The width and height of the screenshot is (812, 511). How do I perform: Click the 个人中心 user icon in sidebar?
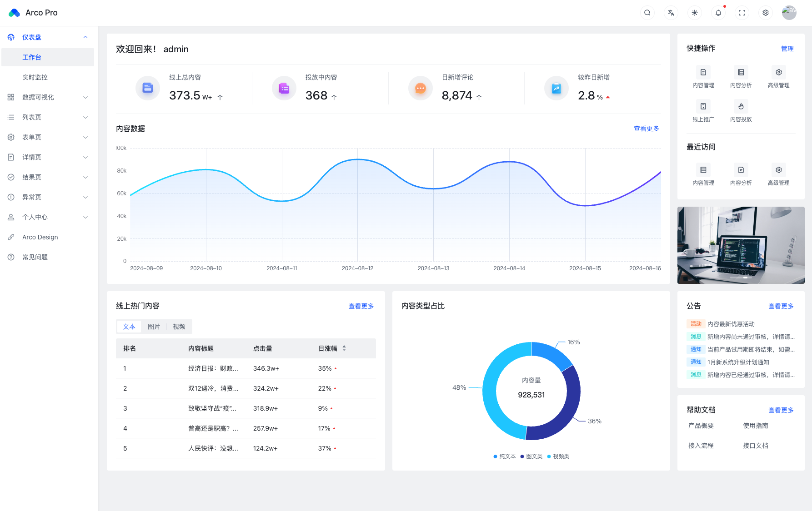[x=11, y=217]
